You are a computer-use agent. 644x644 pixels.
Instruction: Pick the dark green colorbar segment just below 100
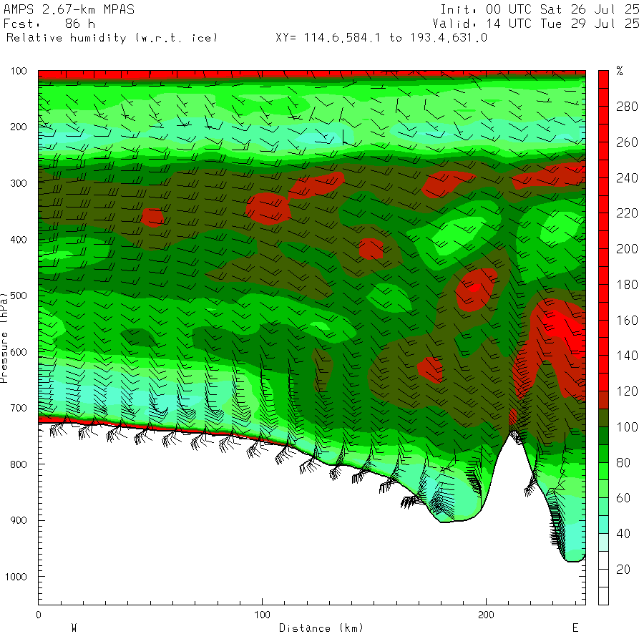[603, 436]
